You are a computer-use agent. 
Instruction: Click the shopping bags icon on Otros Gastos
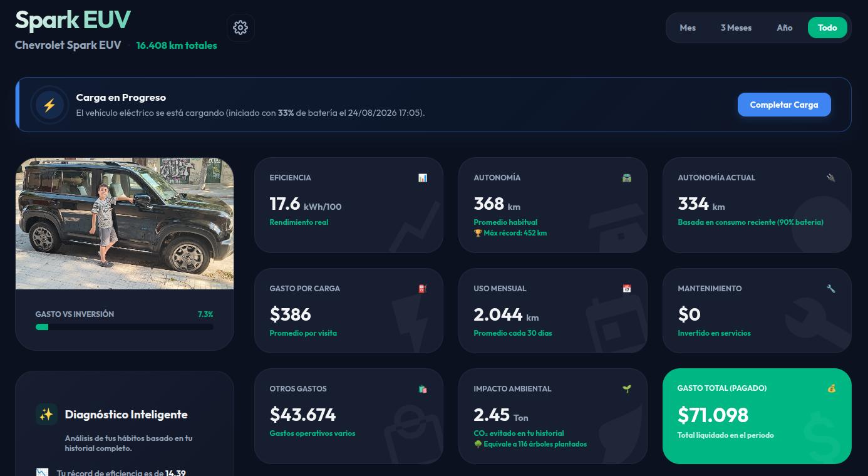point(423,389)
